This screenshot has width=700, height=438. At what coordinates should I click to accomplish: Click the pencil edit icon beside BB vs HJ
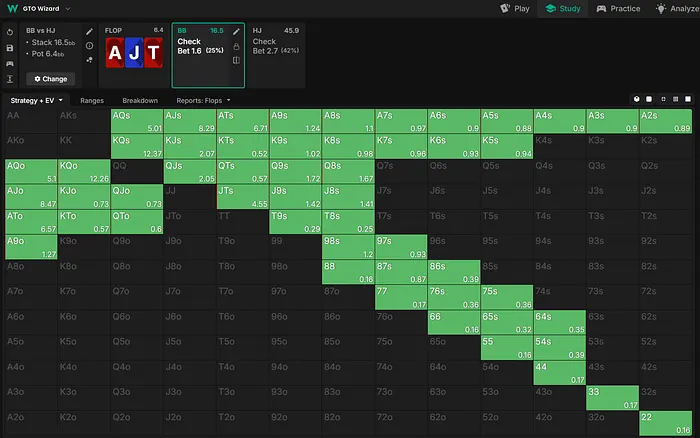(90, 32)
